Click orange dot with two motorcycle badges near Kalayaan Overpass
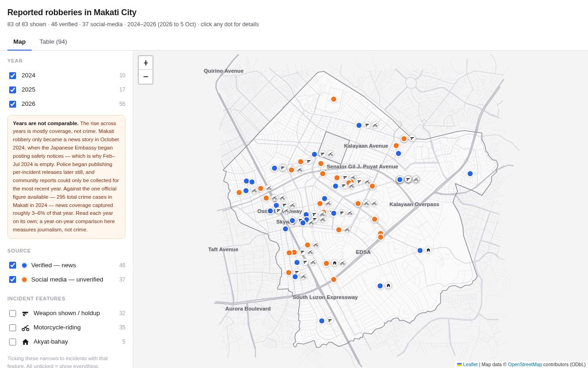This screenshot has width=588, height=368. tap(358, 203)
